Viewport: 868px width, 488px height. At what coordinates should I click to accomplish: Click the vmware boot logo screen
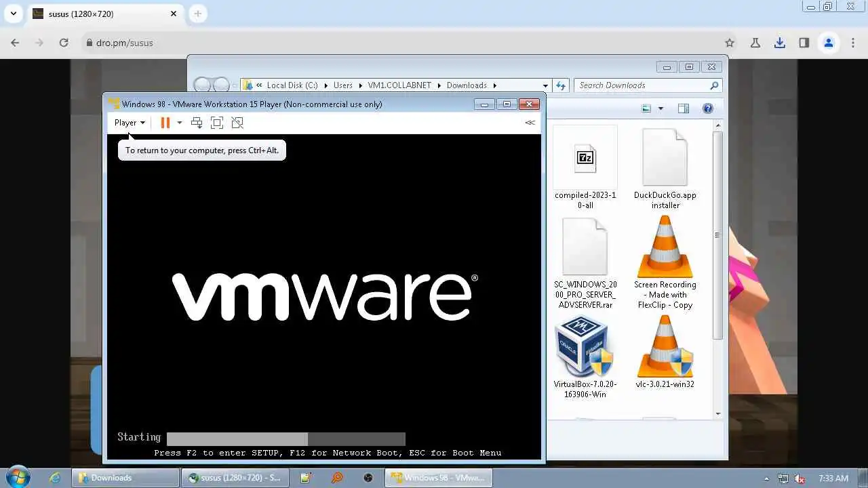click(x=325, y=296)
